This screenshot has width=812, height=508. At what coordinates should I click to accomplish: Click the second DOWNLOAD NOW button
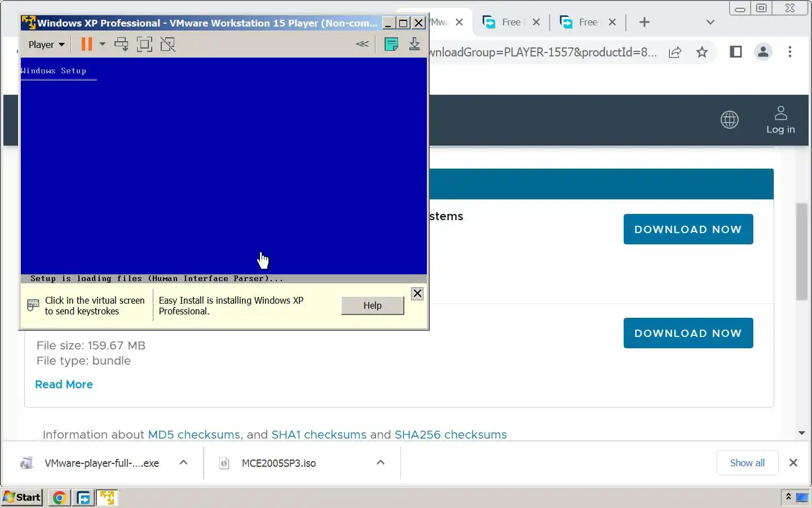688,333
